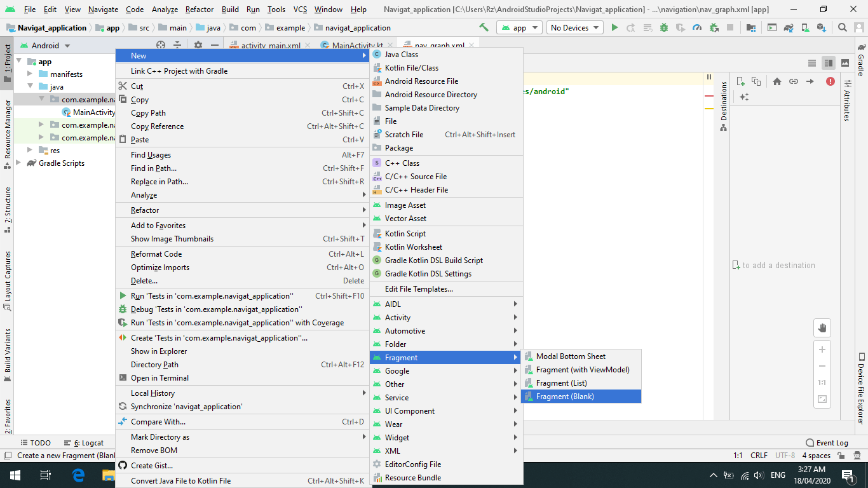
Task: Open the profiler gauge icon in the toolbar
Action: point(697,27)
